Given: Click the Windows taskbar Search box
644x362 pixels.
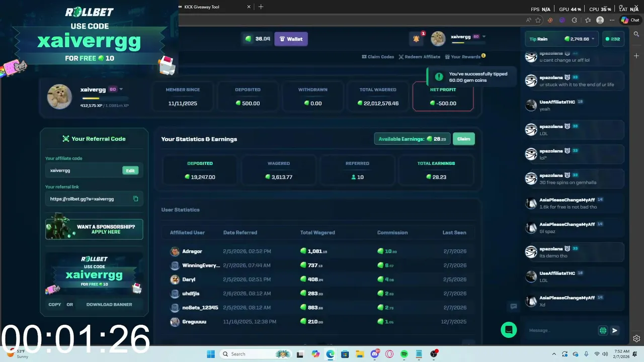Looking at the screenshot, I should pyautogui.click(x=256, y=354).
